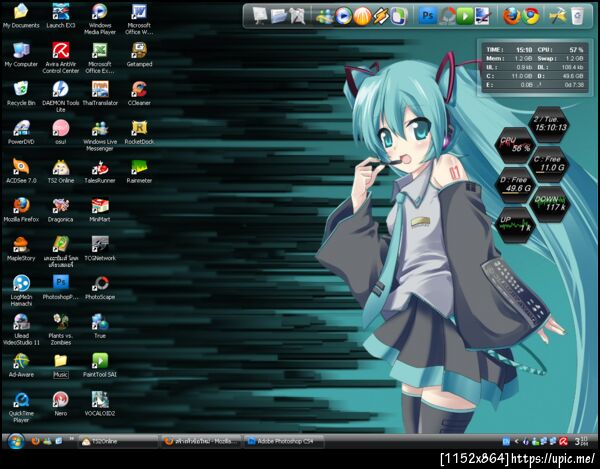Click the Winamp lightning icon in the dock
Image resolution: width=600 pixels, height=469 pixels.
[381, 16]
